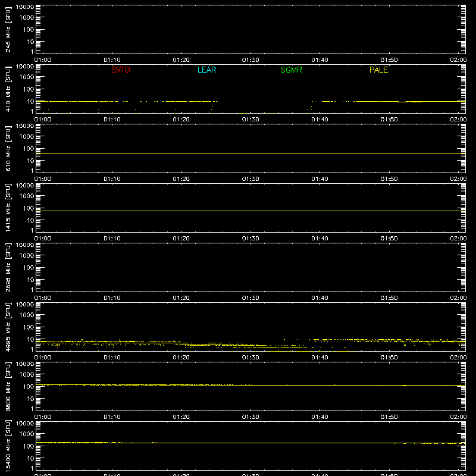Click 01:30 time label beneath 1415 MHz plot
476x476 pixels.
coord(250,239)
